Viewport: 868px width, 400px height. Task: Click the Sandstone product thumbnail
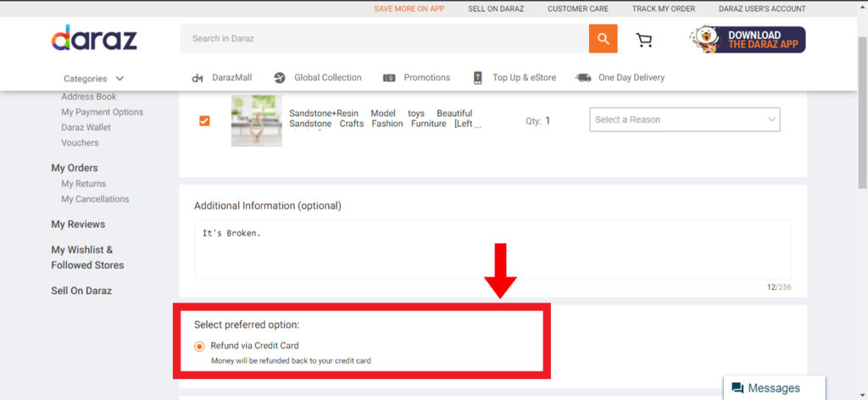click(256, 120)
